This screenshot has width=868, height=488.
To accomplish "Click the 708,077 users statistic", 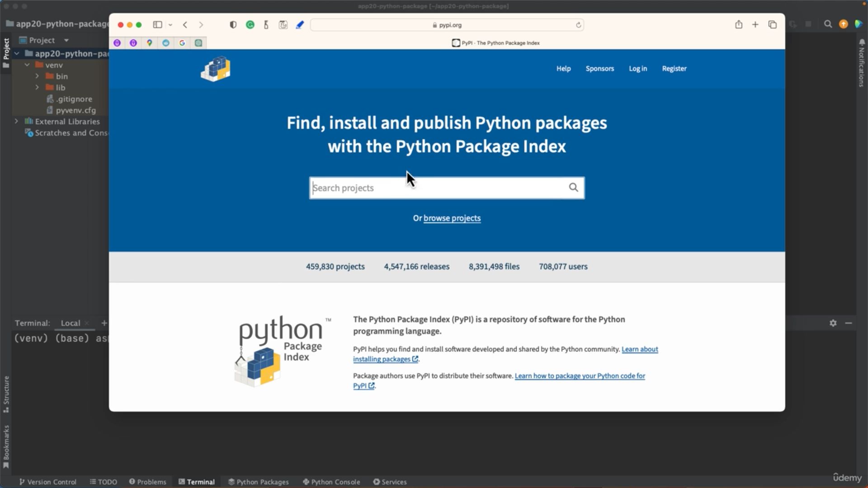I will point(563,267).
